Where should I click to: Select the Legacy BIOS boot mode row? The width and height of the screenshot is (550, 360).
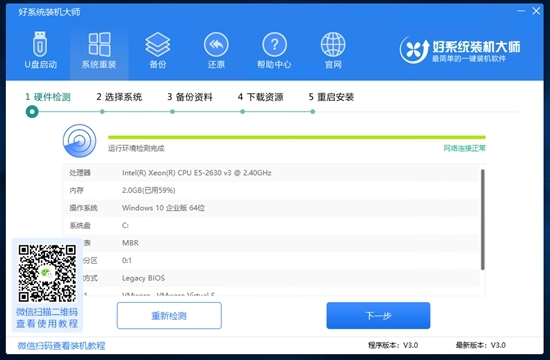[x=271, y=278]
